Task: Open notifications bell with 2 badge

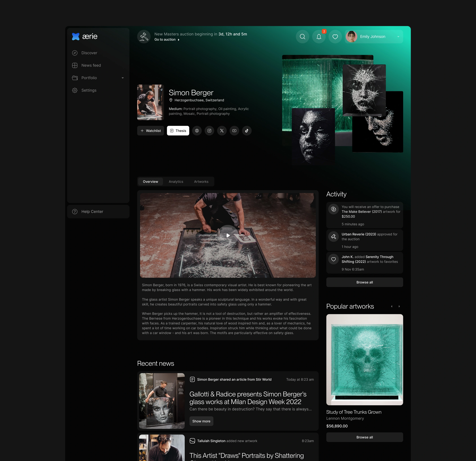Action: pos(319,37)
